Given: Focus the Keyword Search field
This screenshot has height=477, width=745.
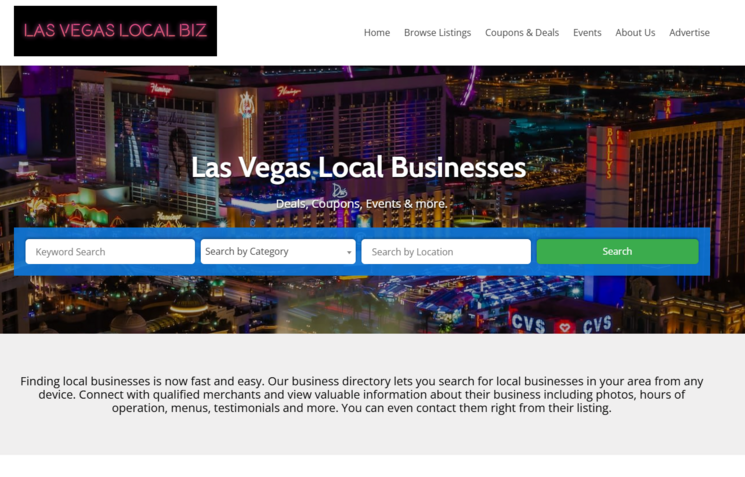Looking at the screenshot, I should (110, 251).
